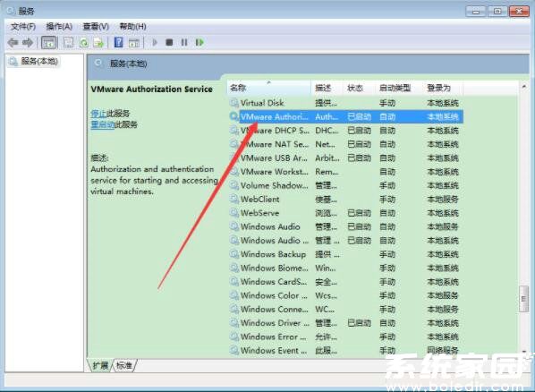This screenshot has width=535, height=392.
Task: Open the Help question-mark icon
Action: 118,42
